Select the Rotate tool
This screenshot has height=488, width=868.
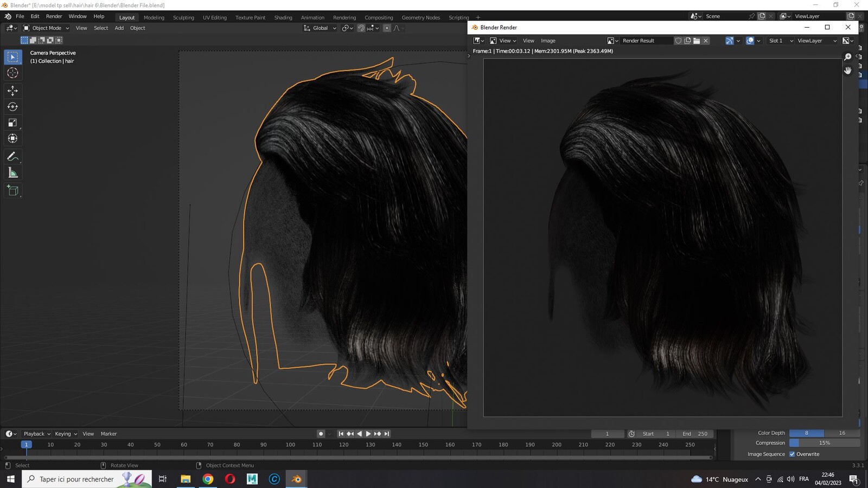click(12, 107)
